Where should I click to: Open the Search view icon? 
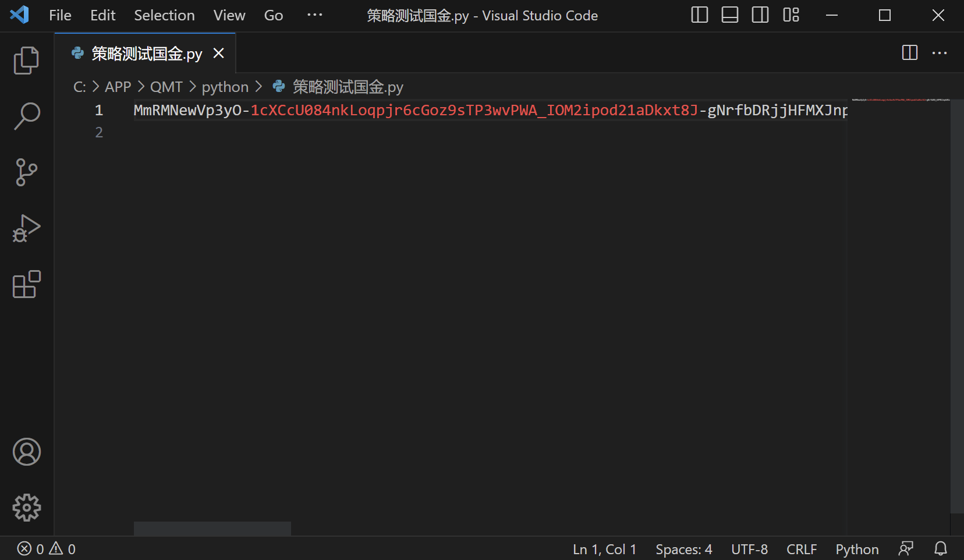(26, 116)
